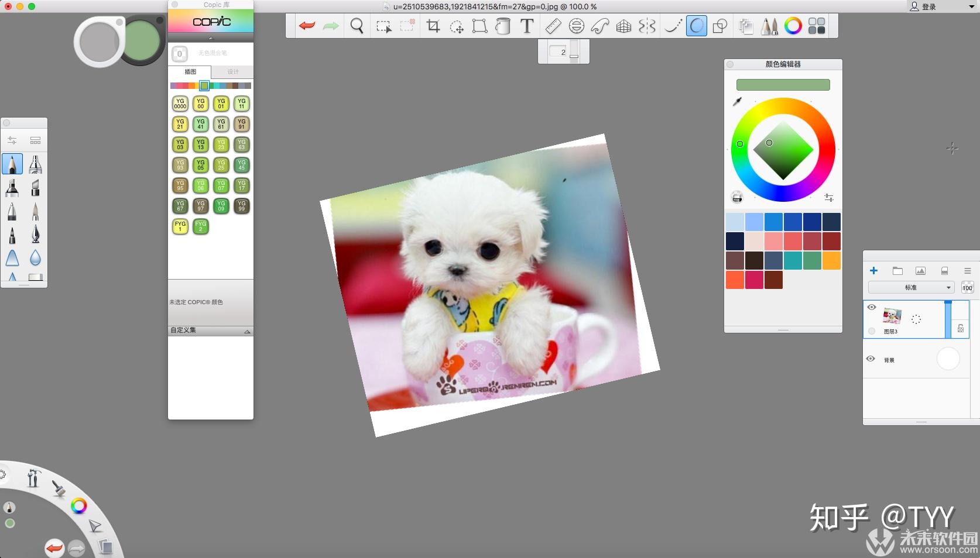Switch to the 插图 tab in Copic Library
This screenshot has height=558, width=980.
(x=190, y=71)
